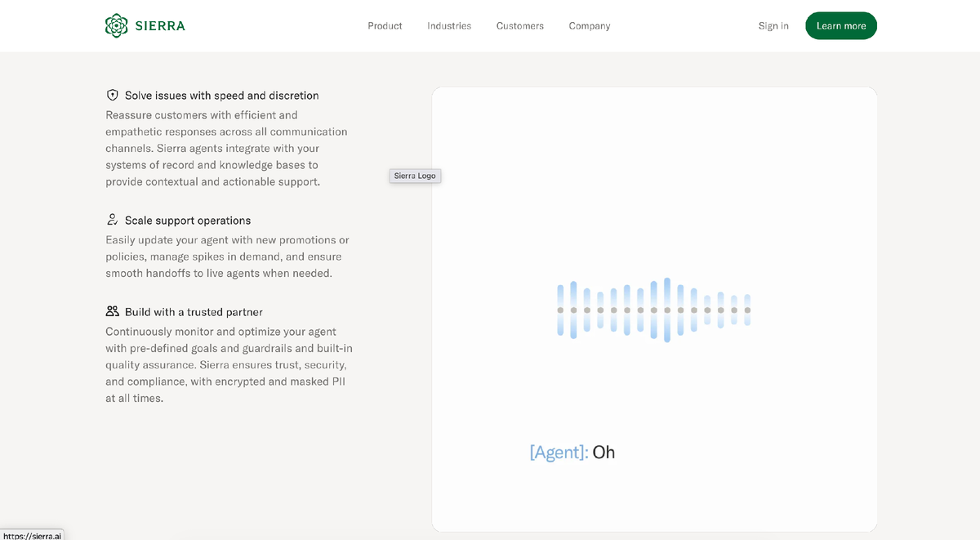This screenshot has height=540, width=980.
Task: Click shield icon beside Solve issues heading
Action: point(113,95)
